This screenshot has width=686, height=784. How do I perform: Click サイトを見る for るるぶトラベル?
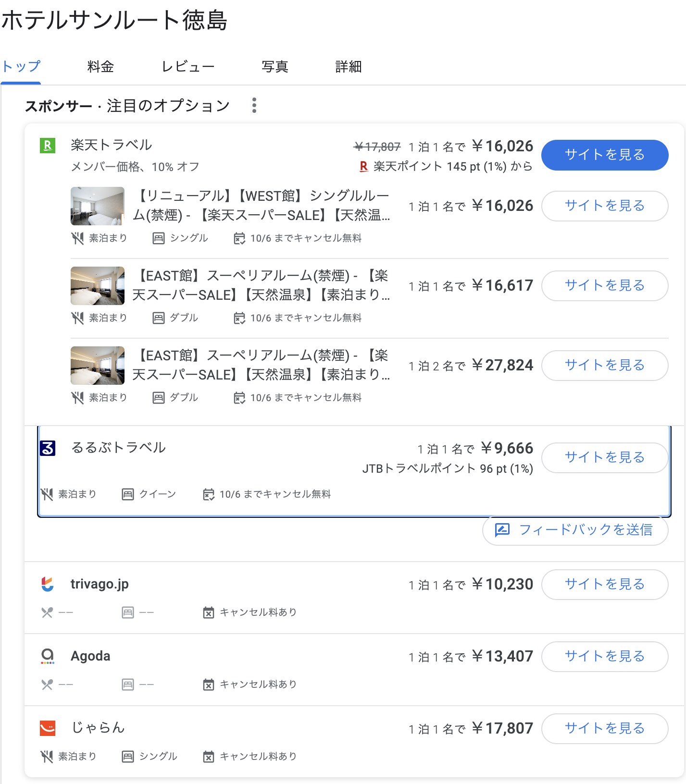605,457
